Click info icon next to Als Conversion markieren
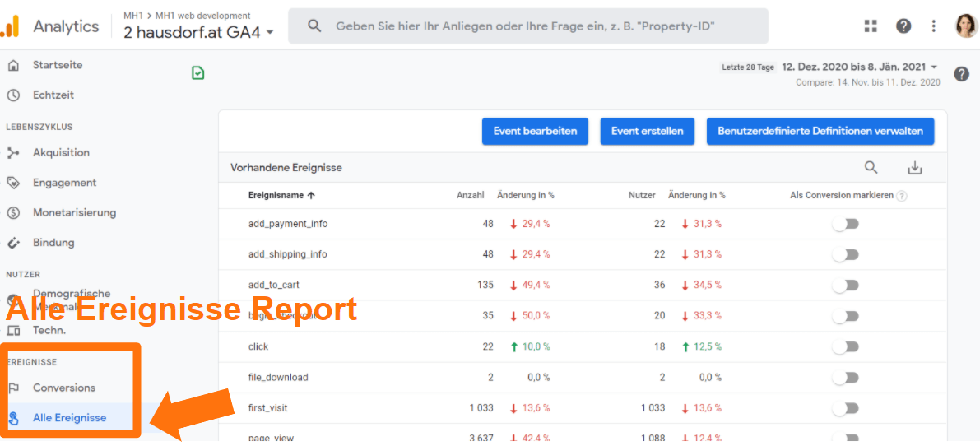980x446 pixels. tap(901, 196)
